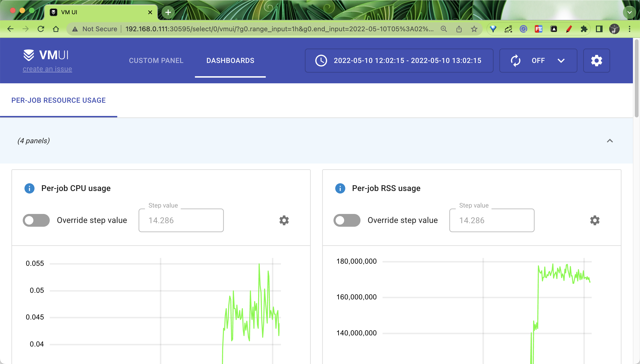Open the CPU usage panel gear settings
Screen dimensions: 640x364
[284, 220]
